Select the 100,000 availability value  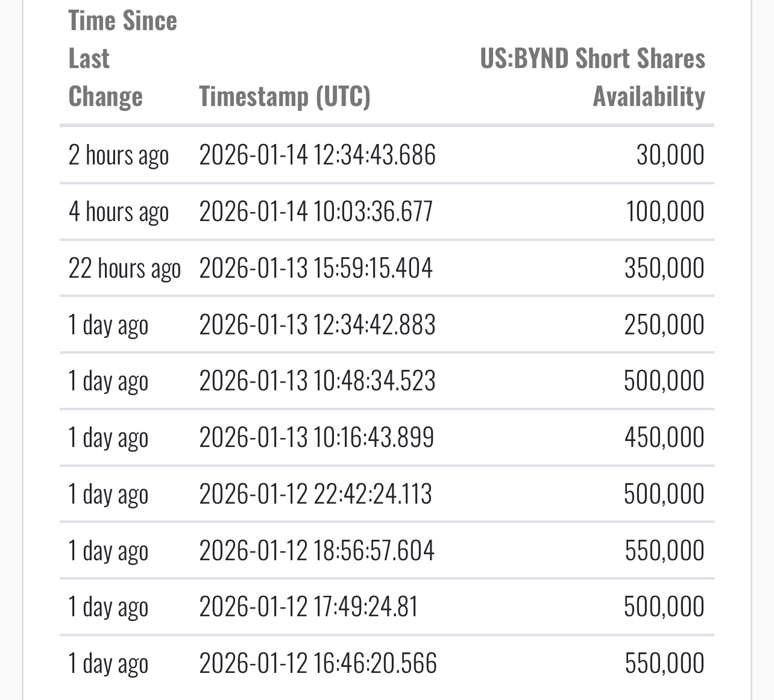[665, 211]
